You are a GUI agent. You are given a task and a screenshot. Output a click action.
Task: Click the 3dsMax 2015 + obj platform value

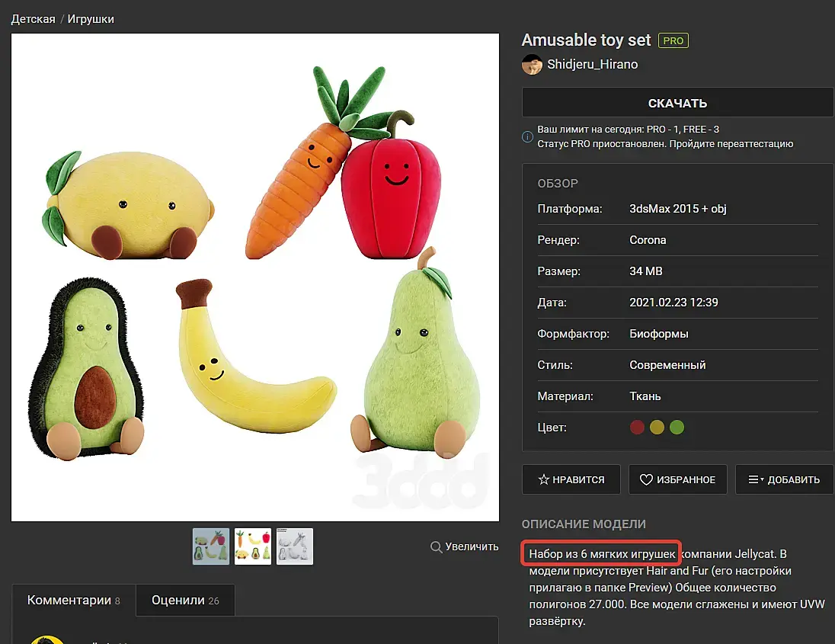click(678, 209)
